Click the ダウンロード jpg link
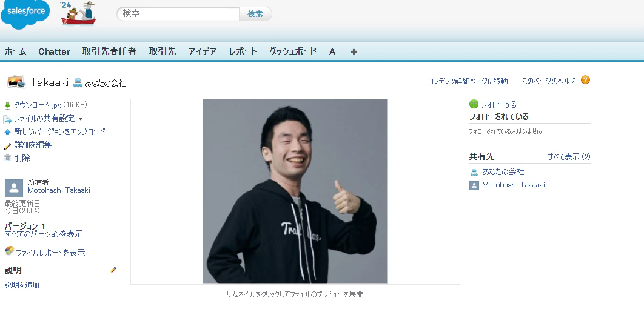The height and width of the screenshot is (315, 644). 38,105
